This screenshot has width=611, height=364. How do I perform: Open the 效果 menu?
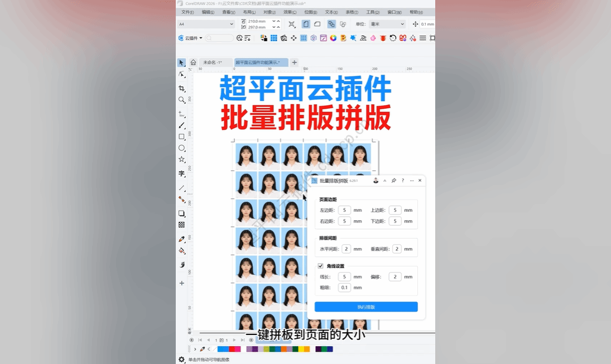290,12
